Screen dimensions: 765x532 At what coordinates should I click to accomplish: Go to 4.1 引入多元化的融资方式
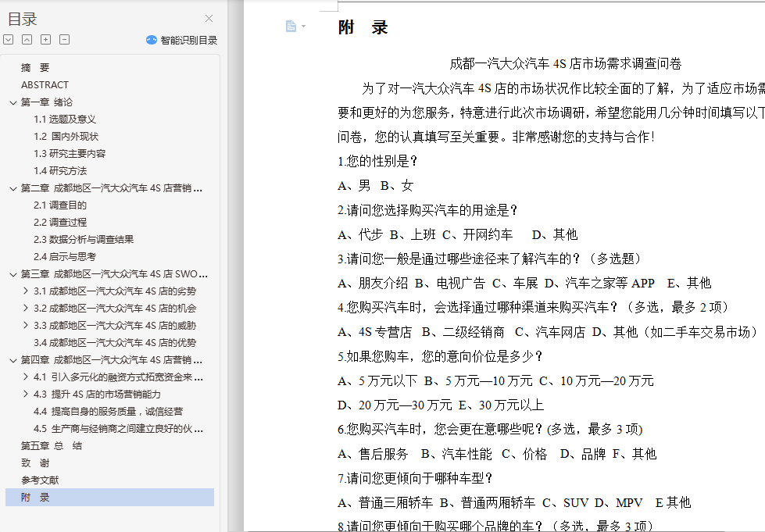point(118,377)
